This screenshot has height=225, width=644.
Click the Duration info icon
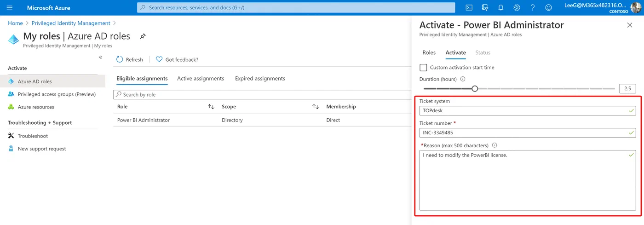click(x=463, y=79)
